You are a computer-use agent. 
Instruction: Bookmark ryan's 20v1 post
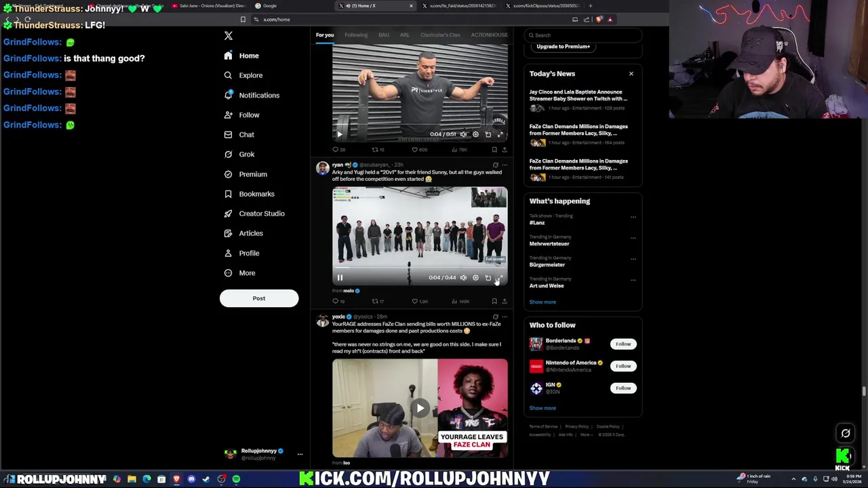tap(494, 301)
